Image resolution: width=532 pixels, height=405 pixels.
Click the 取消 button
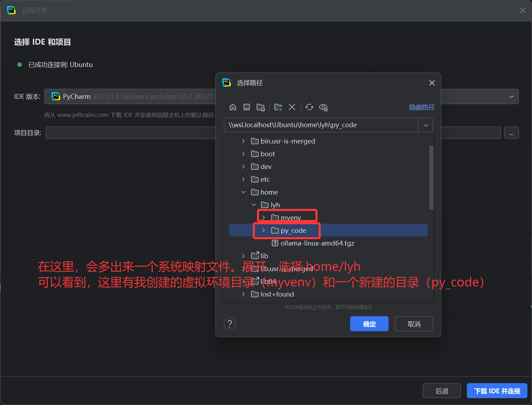[413, 324]
